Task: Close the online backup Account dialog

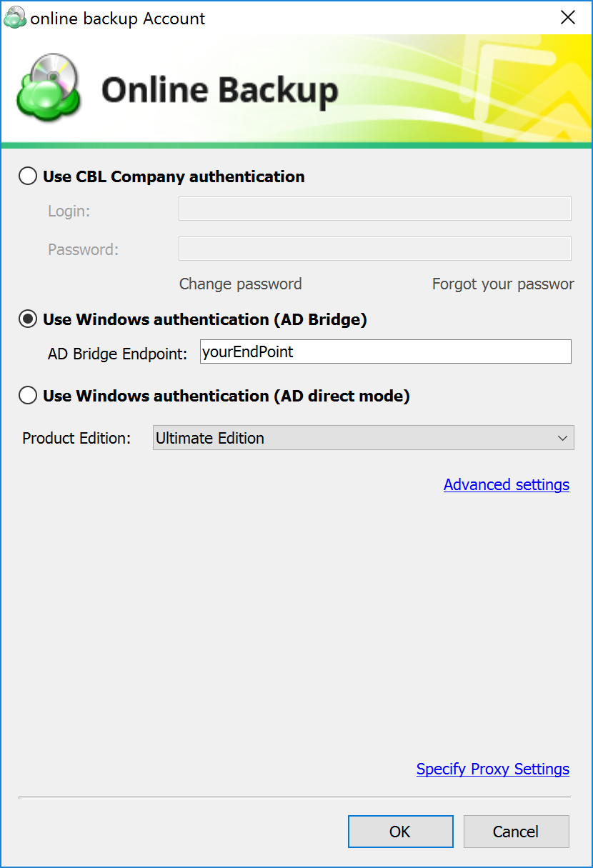Action: click(568, 18)
